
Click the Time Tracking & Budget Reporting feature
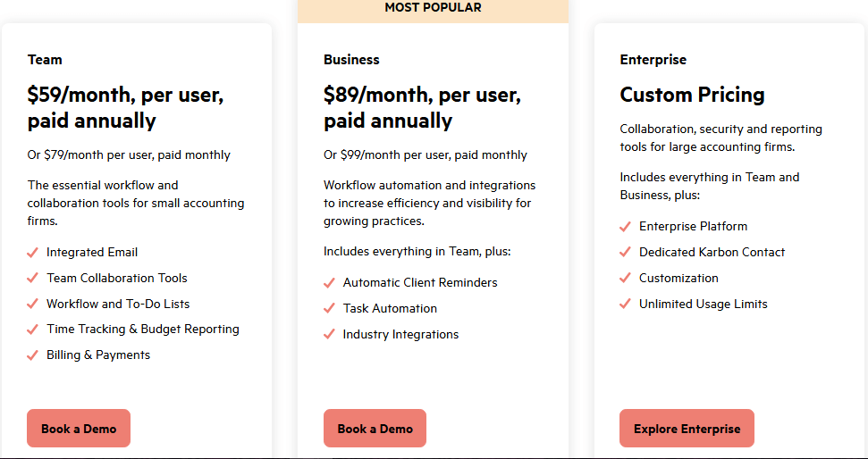(143, 330)
